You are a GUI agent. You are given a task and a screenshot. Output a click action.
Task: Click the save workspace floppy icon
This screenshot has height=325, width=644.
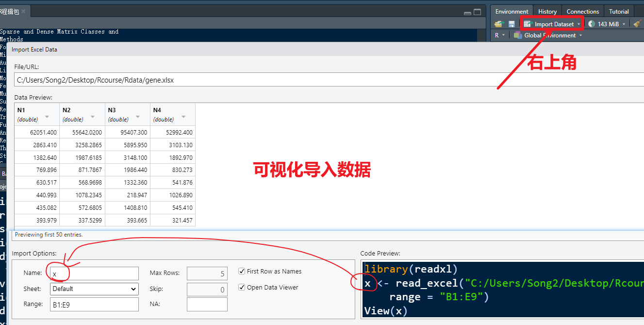click(512, 24)
